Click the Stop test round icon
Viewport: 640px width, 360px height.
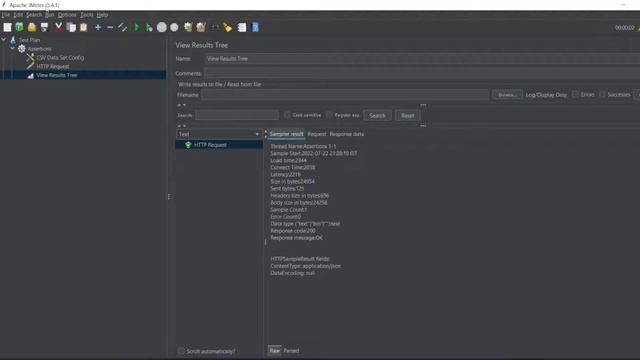(x=162, y=27)
